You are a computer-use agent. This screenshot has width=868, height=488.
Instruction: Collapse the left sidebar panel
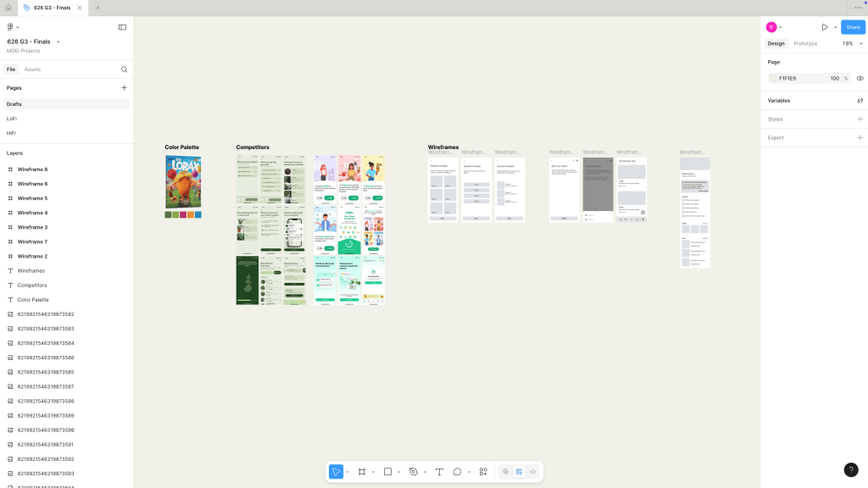[122, 27]
